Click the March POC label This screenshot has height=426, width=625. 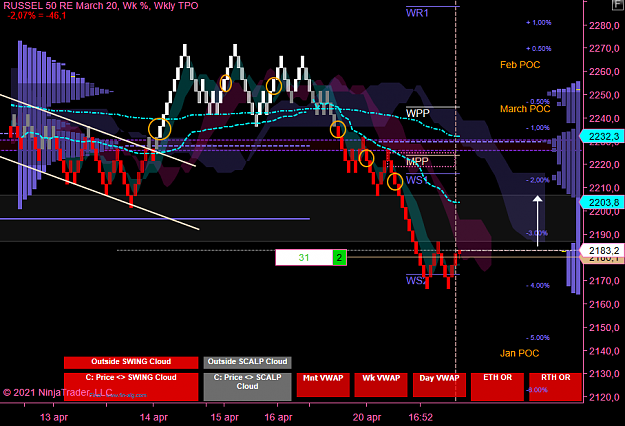pyautogui.click(x=525, y=109)
